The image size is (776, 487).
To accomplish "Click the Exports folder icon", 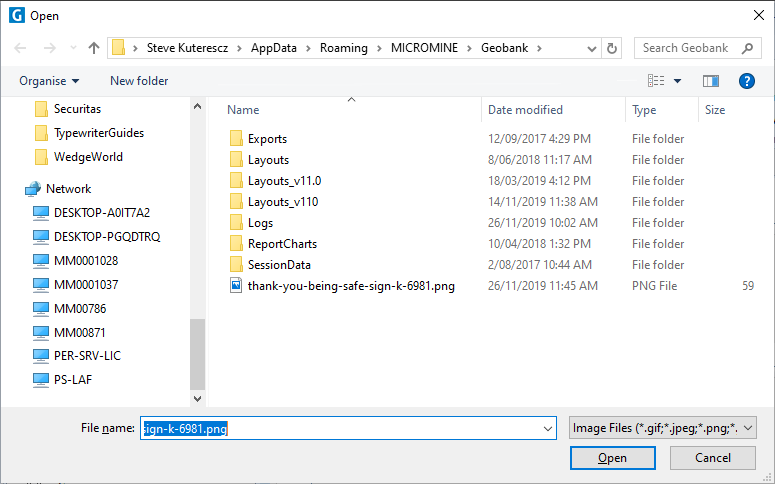I will click(x=236, y=139).
